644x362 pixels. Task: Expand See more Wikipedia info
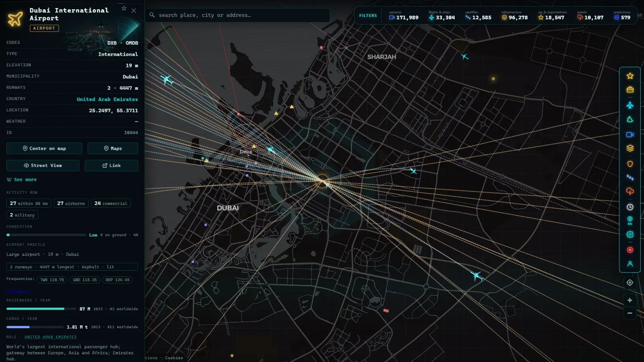(22, 180)
